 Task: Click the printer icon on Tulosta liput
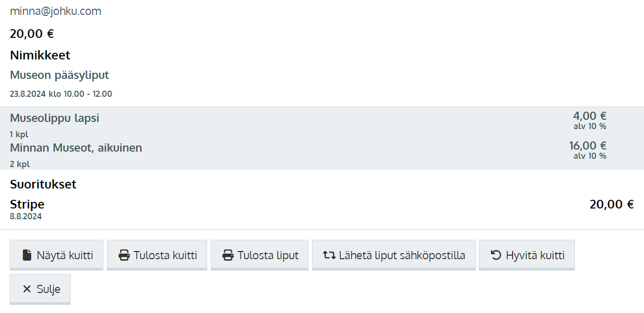tap(228, 255)
